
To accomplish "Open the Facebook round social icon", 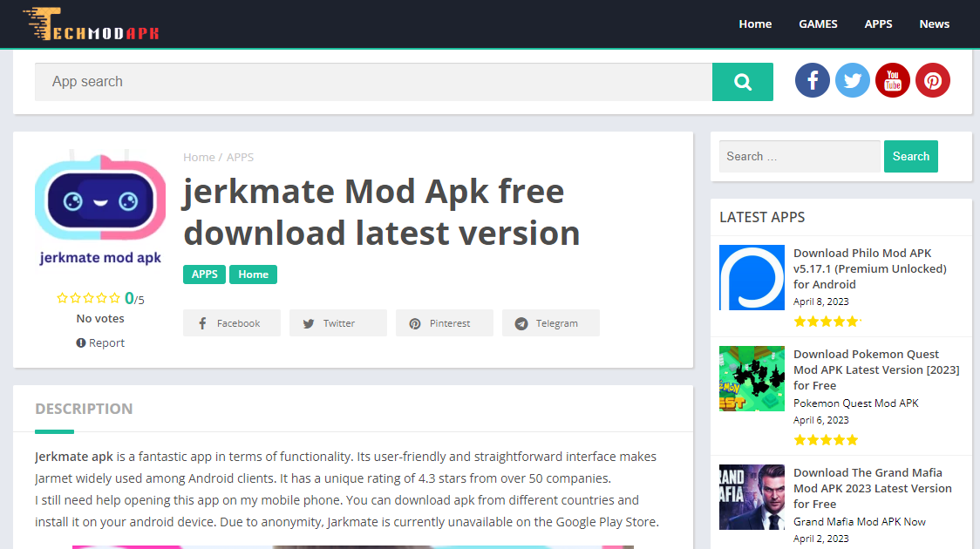I will (813, 80).
